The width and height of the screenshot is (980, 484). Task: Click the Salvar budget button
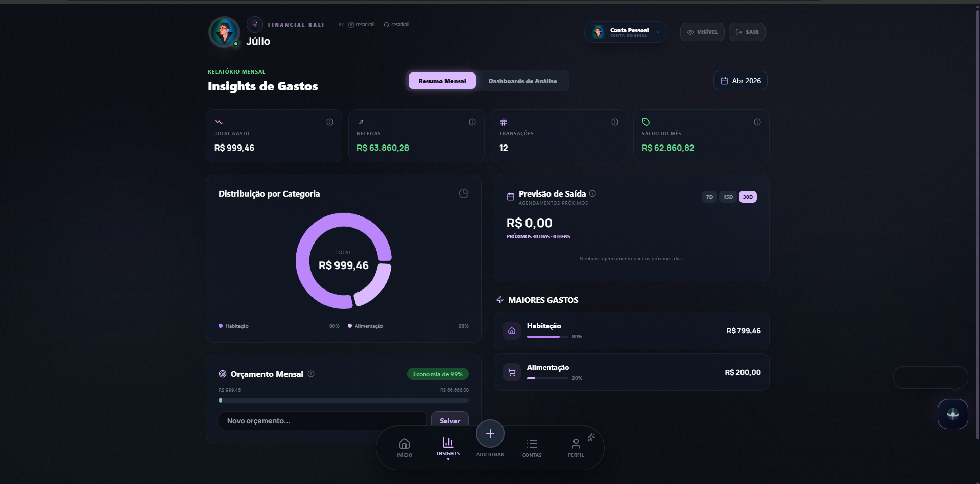click(449, 420)
